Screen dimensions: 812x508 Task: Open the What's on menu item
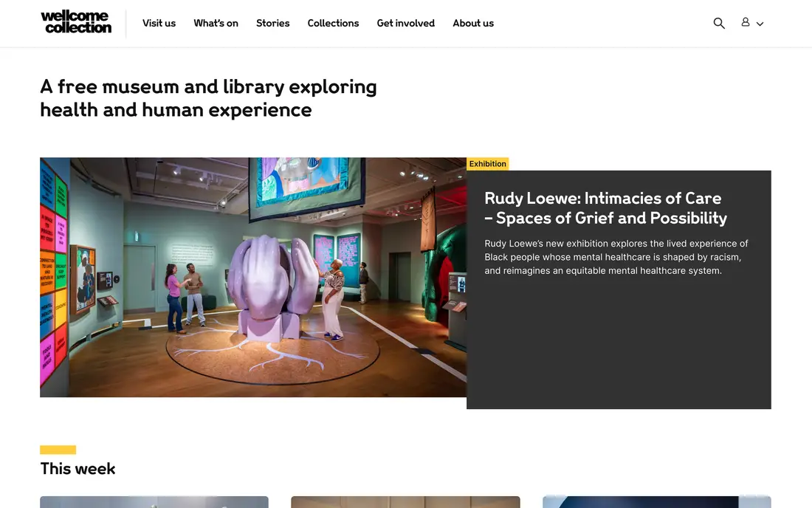click(x=216, y=24)
